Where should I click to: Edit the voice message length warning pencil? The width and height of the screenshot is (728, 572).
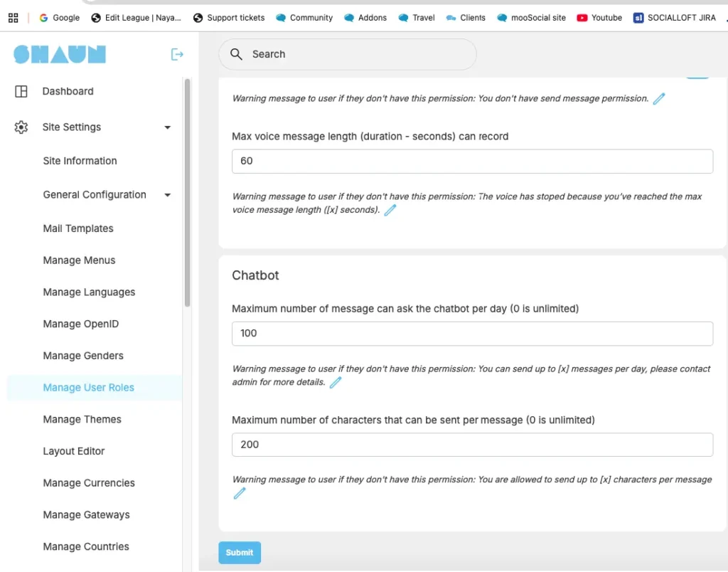(x=390, y=211)
